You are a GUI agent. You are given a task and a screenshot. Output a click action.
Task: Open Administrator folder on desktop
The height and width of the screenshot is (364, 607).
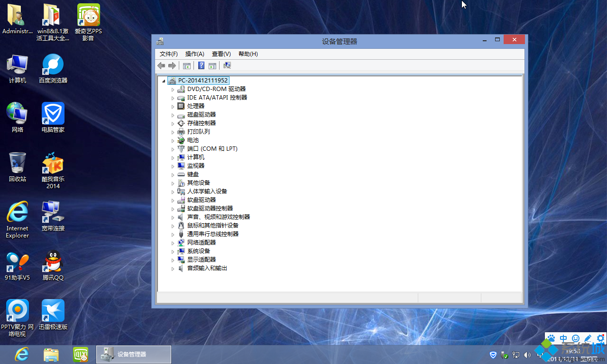(18, 19)
